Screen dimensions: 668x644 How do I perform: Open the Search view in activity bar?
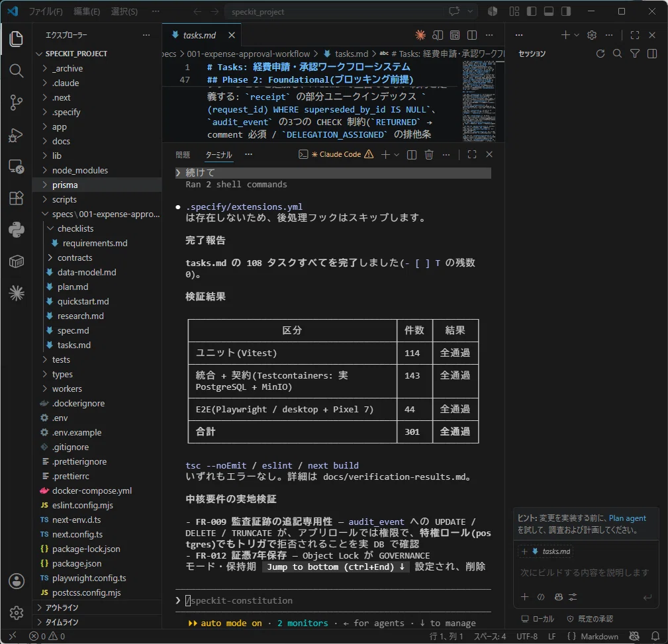(16, 71)
